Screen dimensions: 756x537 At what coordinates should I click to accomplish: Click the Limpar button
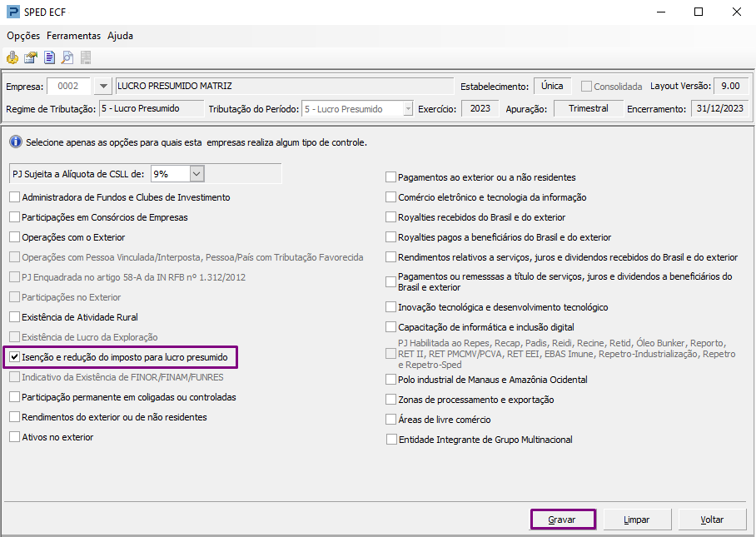pos(637,520)
